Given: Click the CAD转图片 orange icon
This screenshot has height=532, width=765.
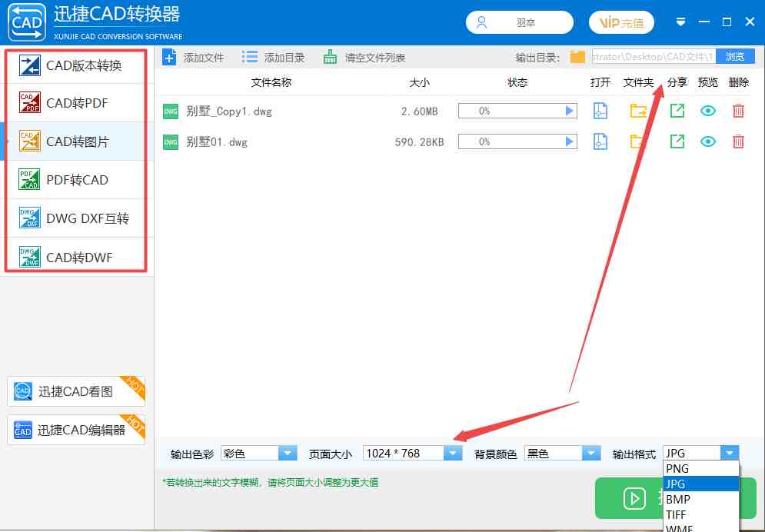Looking at the screenshot, I should (29, 141).
